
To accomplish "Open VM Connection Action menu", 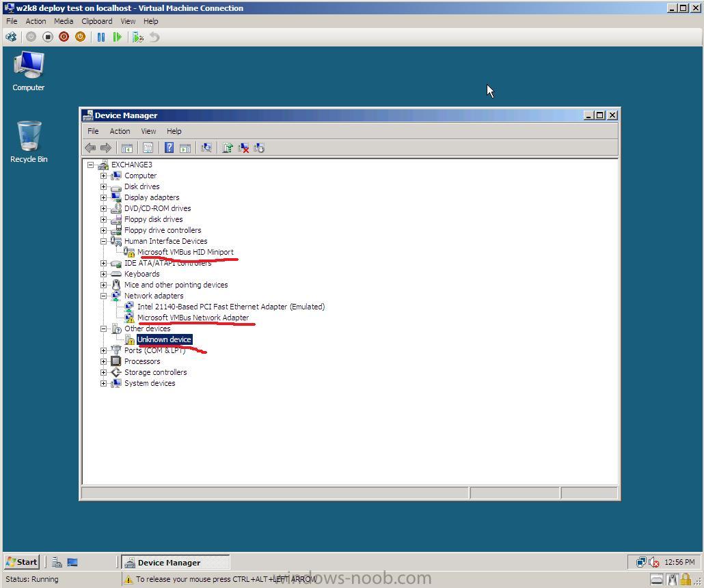I will pos(36,21).
